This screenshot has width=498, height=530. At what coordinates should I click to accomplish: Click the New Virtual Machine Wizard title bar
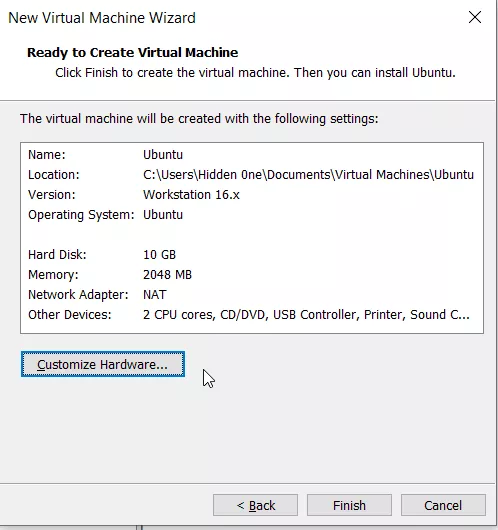point(102,18)
